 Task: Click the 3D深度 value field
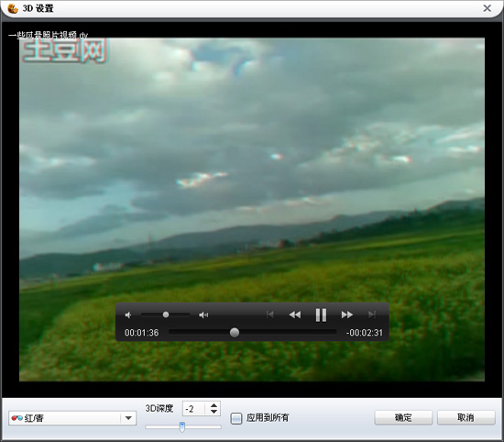pyautogui.click(x=193, y=409)
